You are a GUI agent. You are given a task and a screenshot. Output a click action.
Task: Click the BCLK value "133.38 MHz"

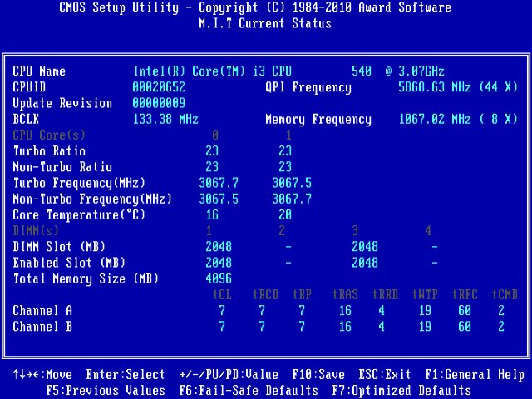(165, 119)
